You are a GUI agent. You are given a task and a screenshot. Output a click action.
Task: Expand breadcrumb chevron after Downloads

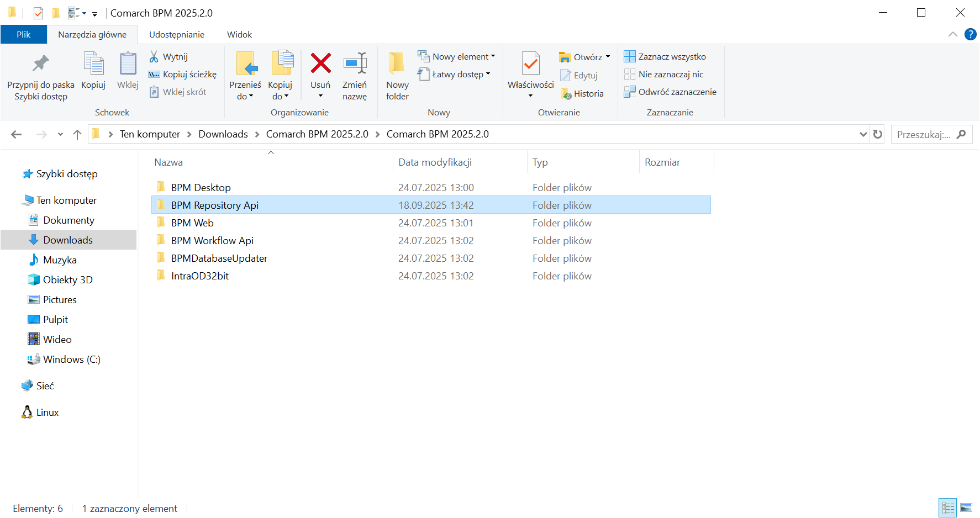click(257, 134)
